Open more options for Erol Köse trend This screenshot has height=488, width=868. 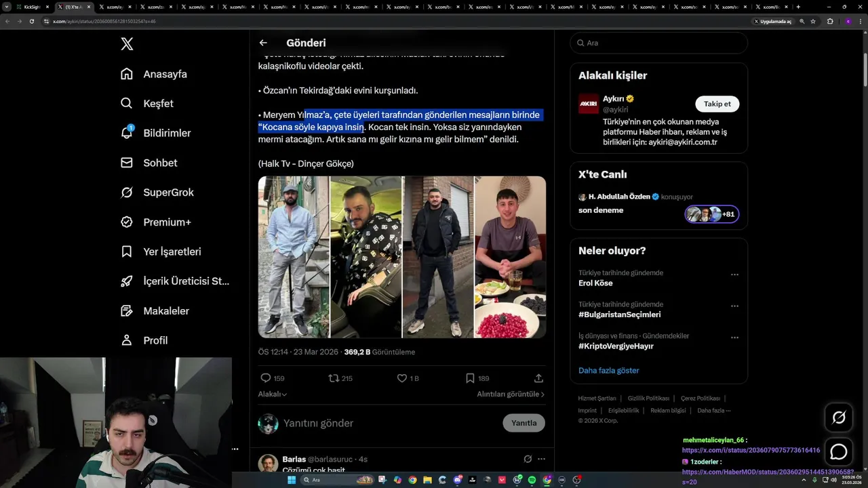734,274
